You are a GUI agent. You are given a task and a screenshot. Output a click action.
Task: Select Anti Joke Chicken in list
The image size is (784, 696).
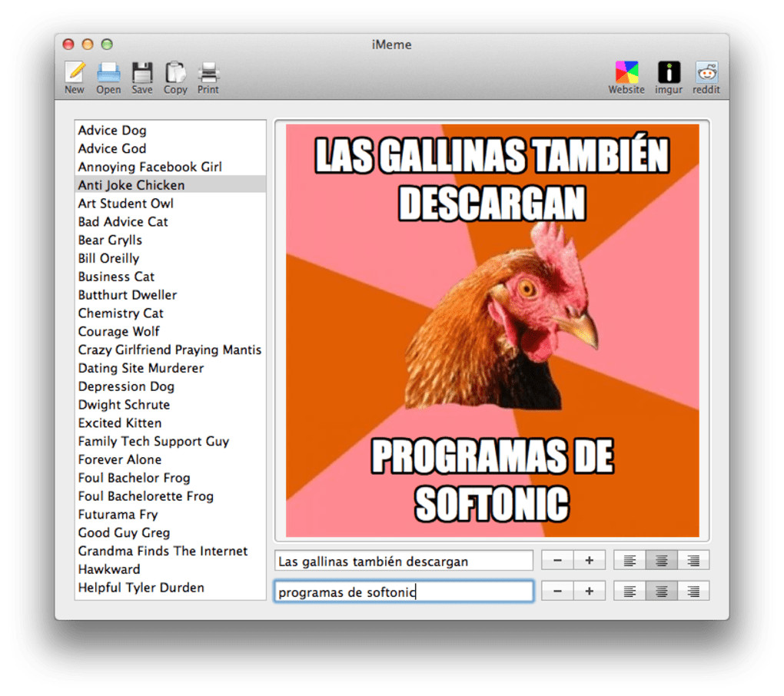click(170, 185)
